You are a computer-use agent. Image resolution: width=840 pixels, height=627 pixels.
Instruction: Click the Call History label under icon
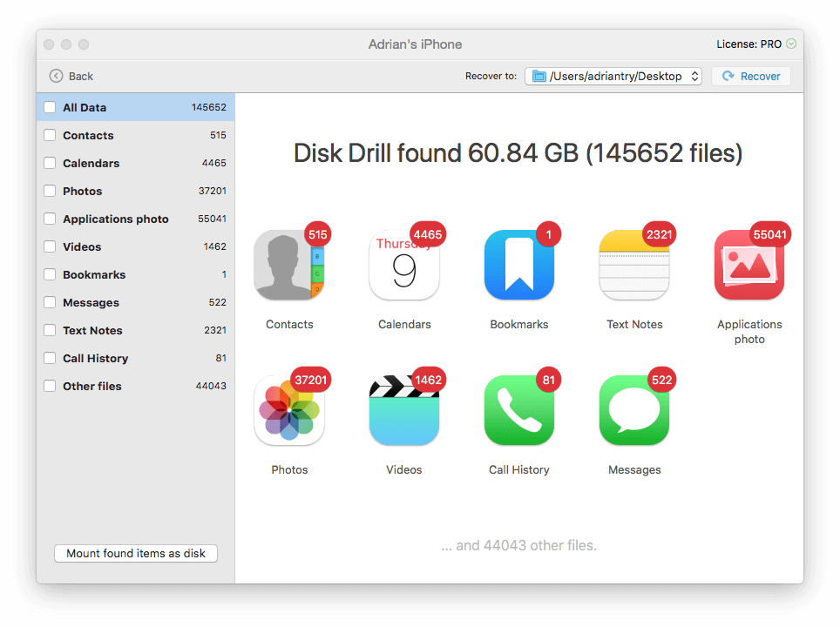pyautogui.click(x=519, y=469)
